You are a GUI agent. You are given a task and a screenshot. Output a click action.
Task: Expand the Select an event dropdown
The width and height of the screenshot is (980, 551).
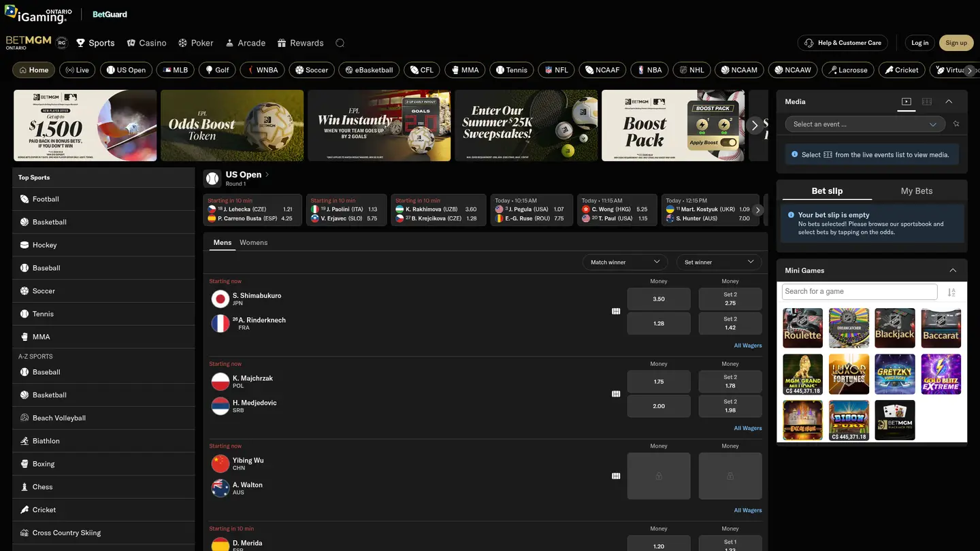coord(865,124)
